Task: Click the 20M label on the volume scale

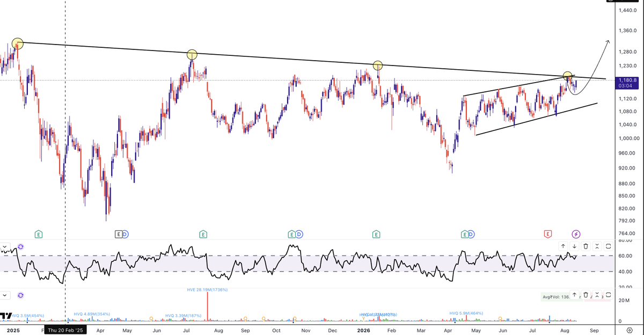Action: (x=624, y=301)
